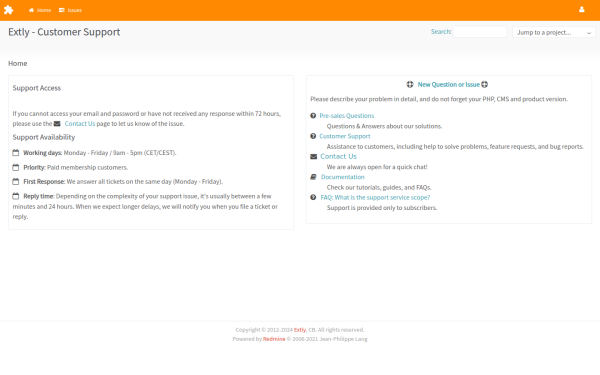Click question icon beside FAQ link

click(313, 197)
